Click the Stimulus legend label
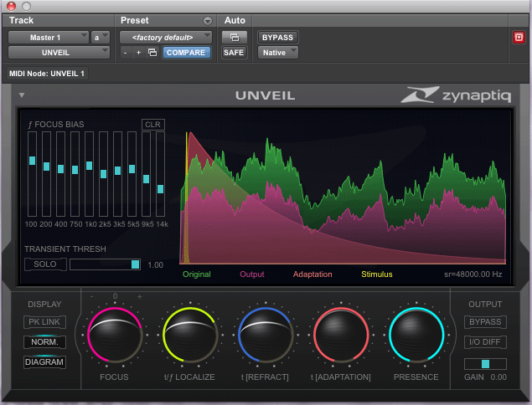 [x=377, y=274]
